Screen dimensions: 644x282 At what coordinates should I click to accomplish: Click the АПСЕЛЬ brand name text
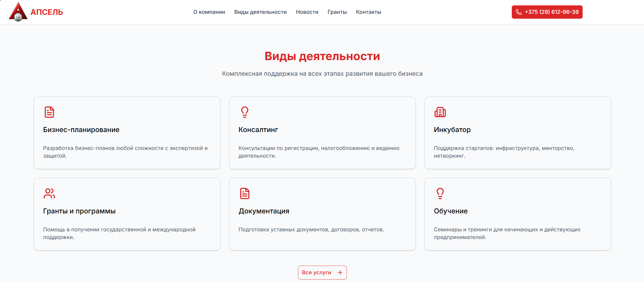(x=47, y=12)
